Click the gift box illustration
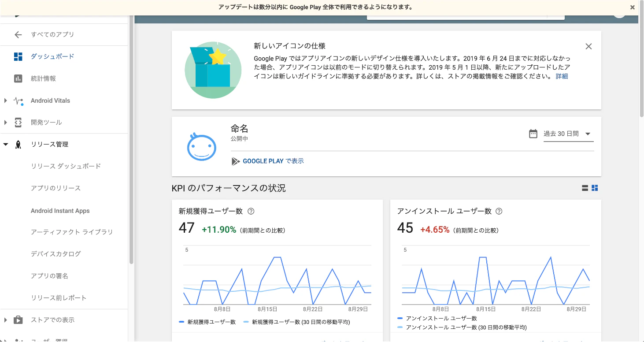 [213, 70]
